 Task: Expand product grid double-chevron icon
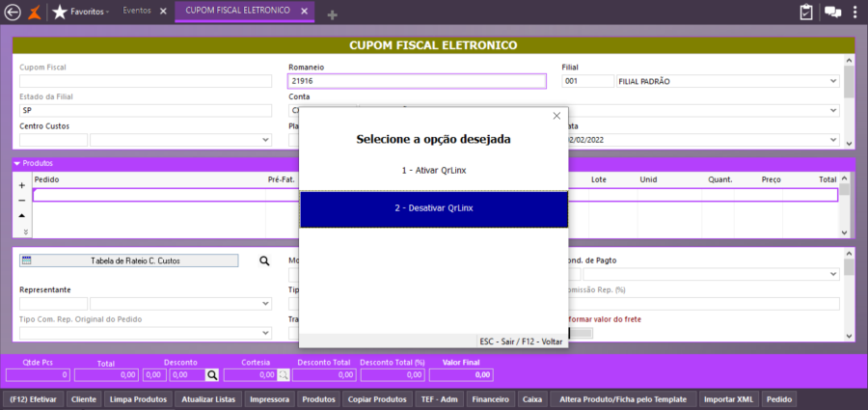pyautogui.click(x=25, y=231)
